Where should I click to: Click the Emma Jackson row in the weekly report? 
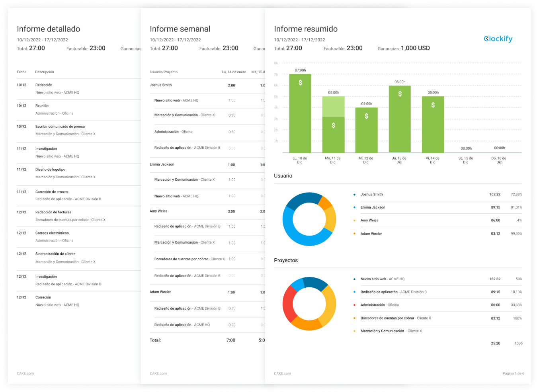[x=207, y=164]
